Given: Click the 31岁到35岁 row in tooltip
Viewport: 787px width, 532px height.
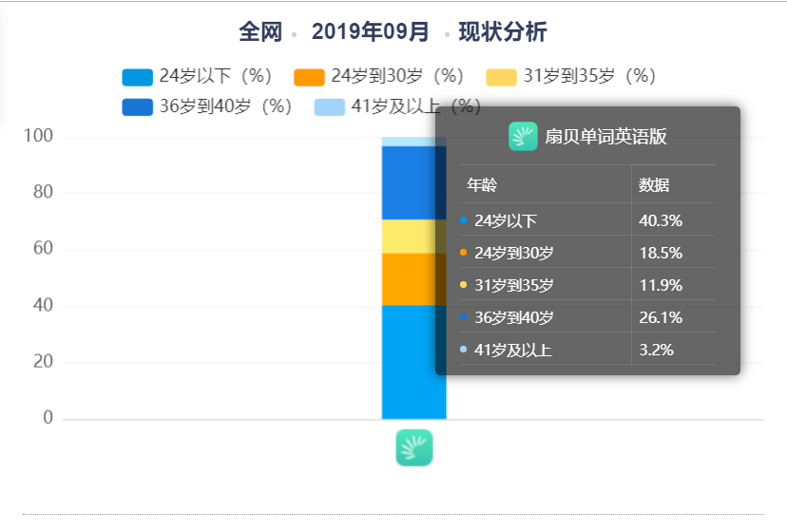Looking at the screenshot, I should pyautogui.click(x=587, y=285).
